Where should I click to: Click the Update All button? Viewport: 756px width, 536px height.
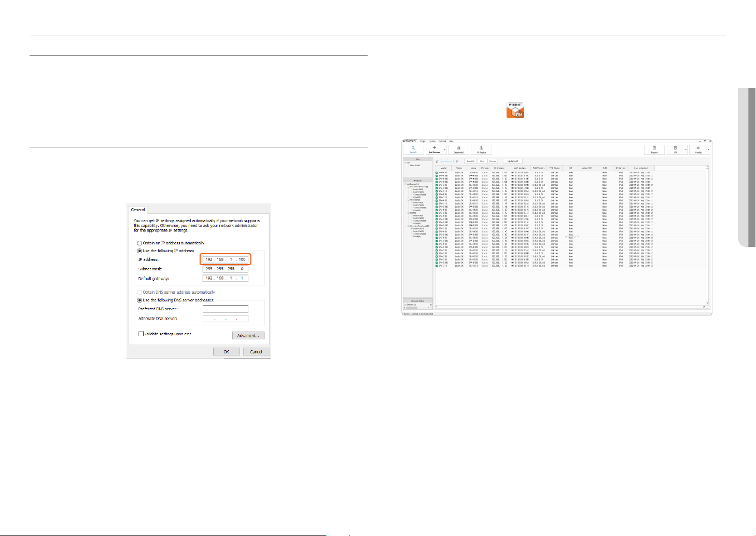(513, 161)
